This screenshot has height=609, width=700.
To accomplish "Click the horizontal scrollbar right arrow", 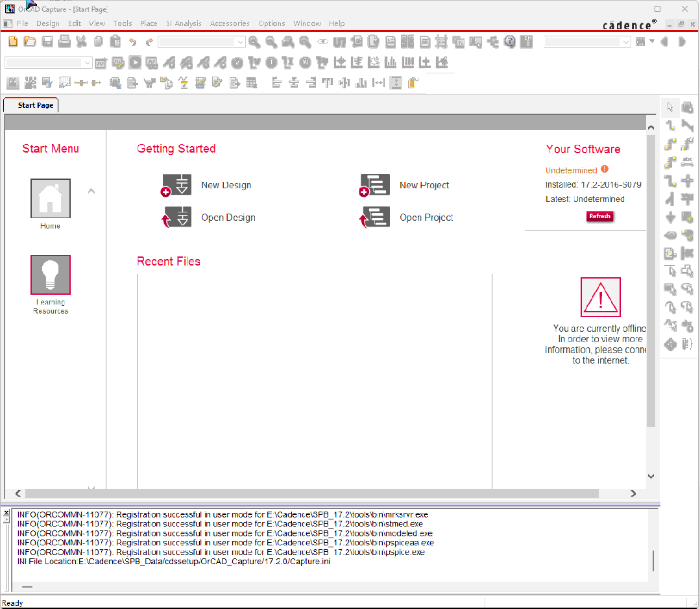I will tap(633, 493).
